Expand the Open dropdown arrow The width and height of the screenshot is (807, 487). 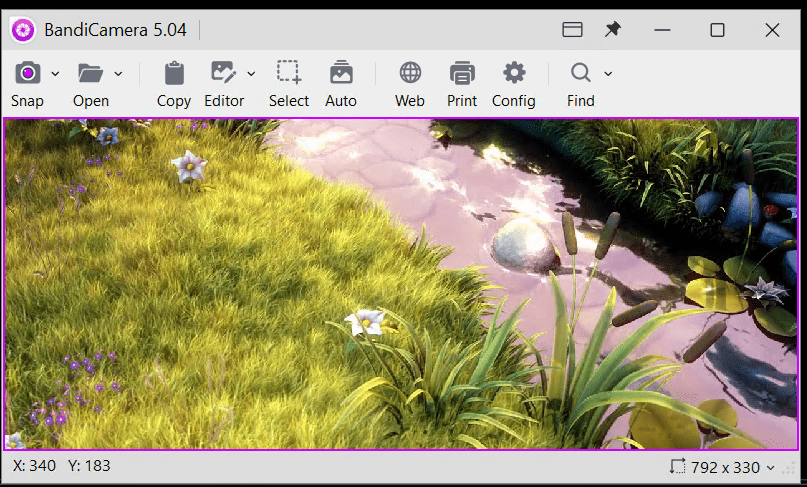click(x=118, y=74)
